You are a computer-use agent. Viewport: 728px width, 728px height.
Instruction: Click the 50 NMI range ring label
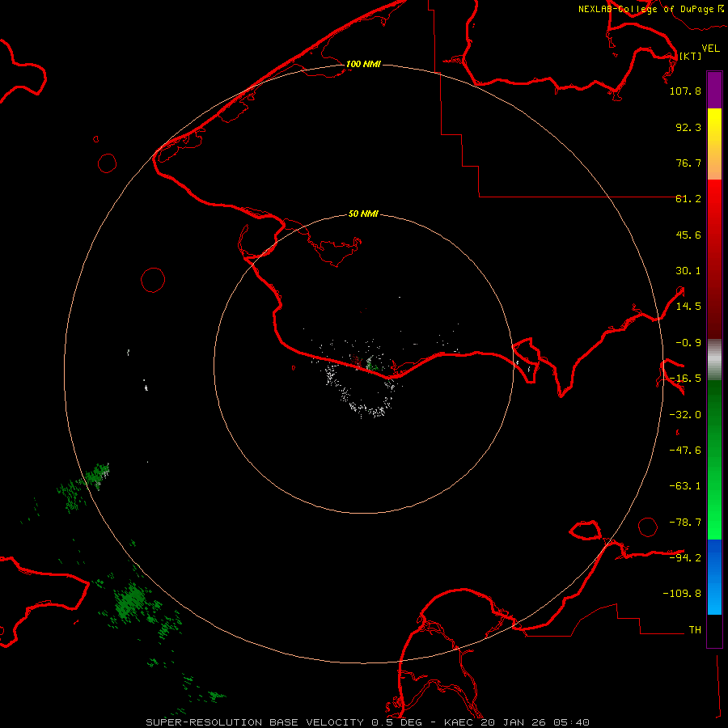[x=363, y=214]
